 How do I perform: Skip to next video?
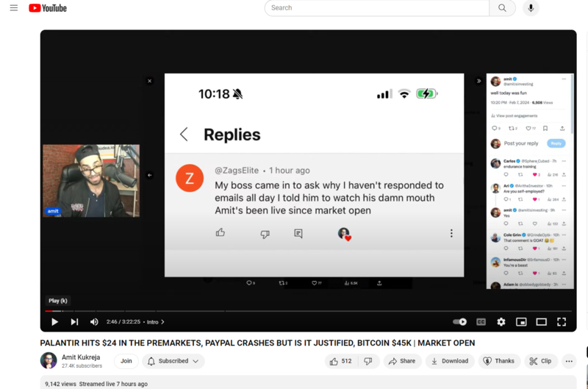(x=75, y=322)
